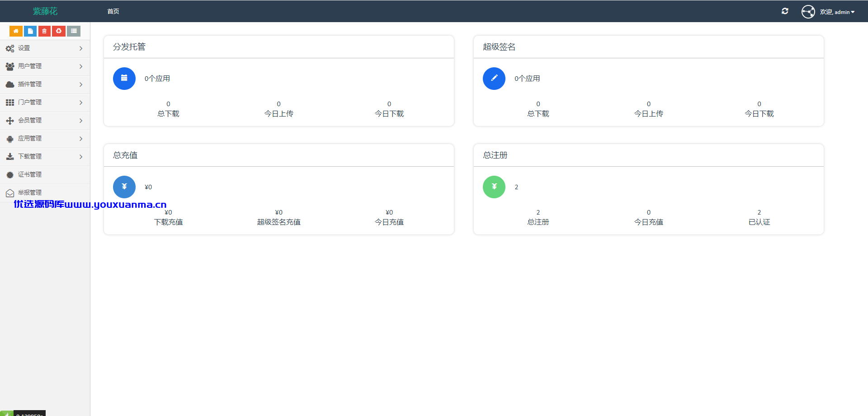The width and height of the screenshot is (868, 416).
Task: Click the gears icon beside 设置
Action: click(x=10, y=48)
